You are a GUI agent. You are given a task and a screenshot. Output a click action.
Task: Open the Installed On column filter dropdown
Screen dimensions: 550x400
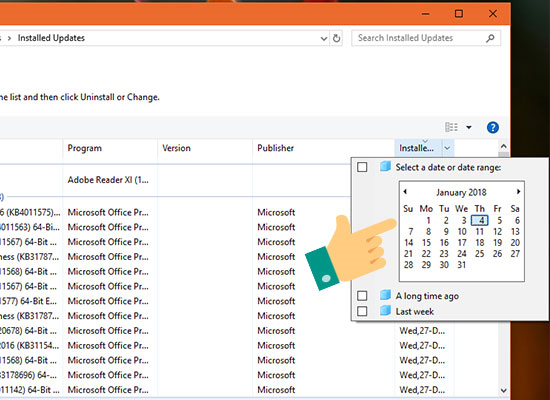pos(447,148)
